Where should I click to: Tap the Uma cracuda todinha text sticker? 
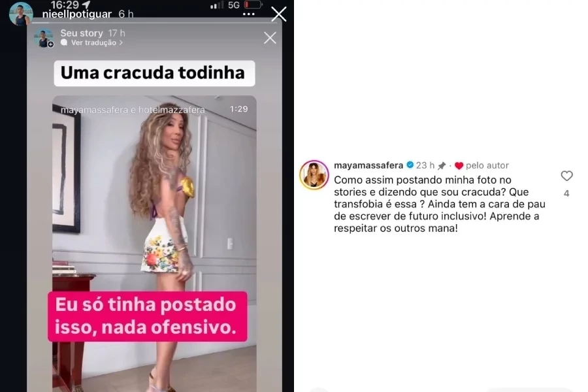point(154,73)
